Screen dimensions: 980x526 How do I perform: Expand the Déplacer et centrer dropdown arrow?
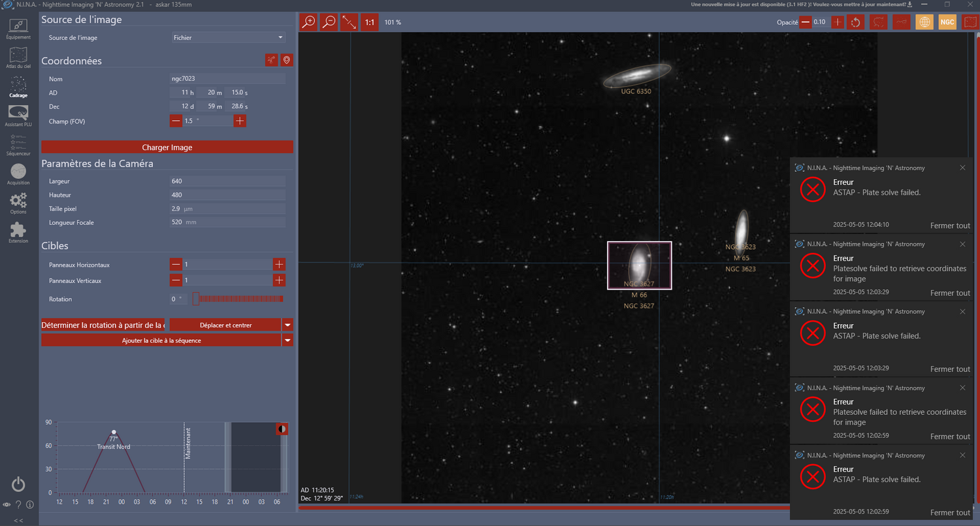(x=287, y=325)
